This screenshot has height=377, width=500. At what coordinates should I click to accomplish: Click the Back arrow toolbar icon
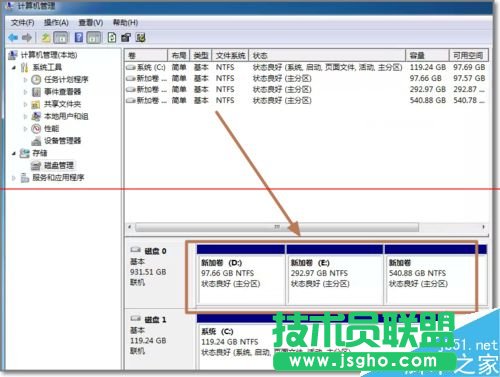pos(13,38)
